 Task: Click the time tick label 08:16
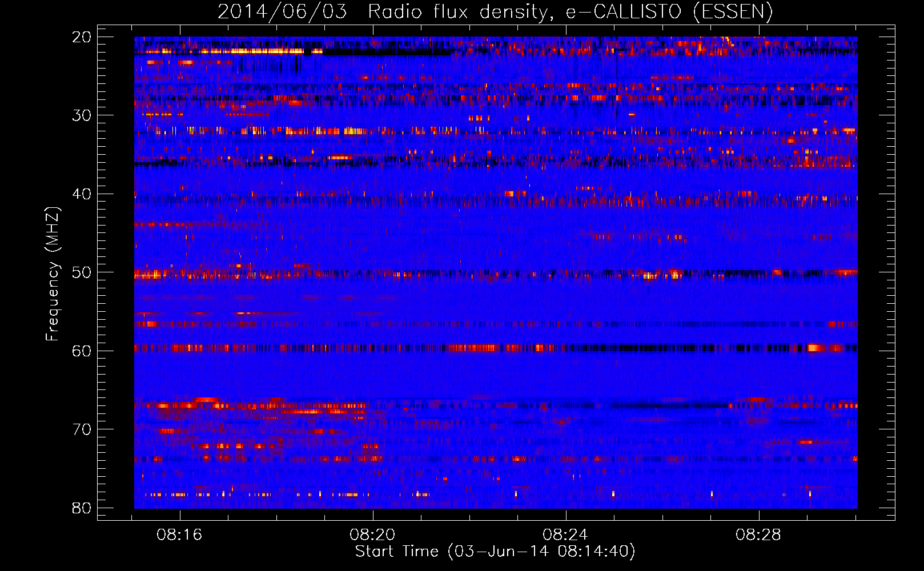coord(180,535)
